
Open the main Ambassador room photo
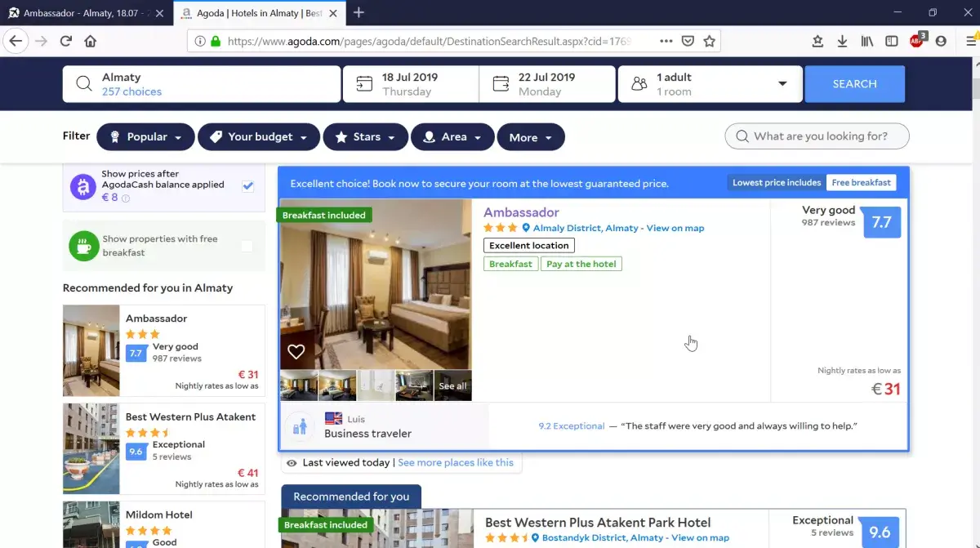pyautogui.click(x=376, y=284)
